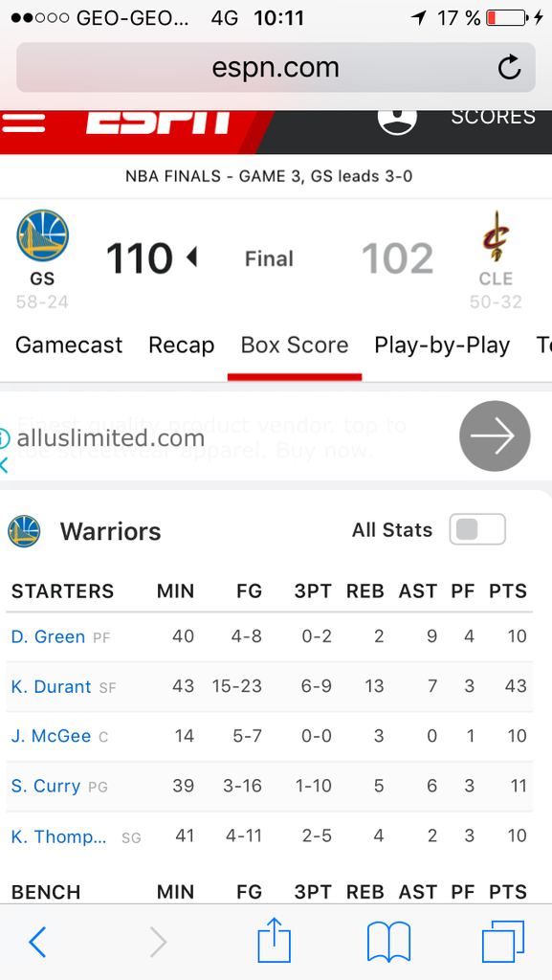
Task: Show open Safari tabs
Action: (x=502, y=942)
